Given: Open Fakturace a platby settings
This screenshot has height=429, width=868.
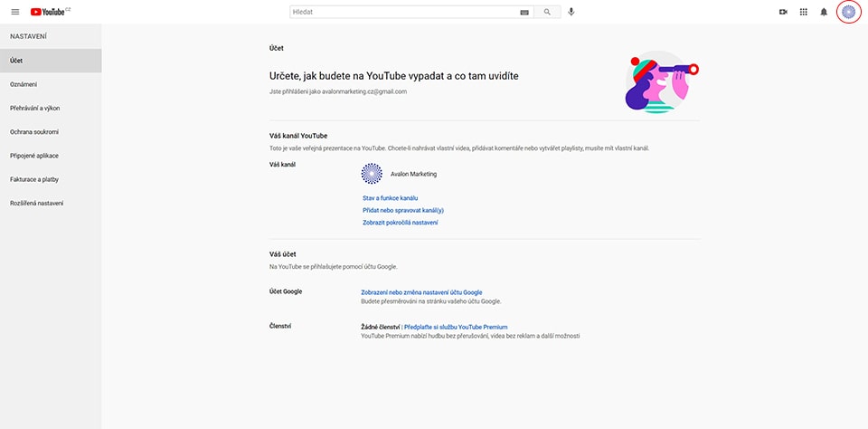Looking at the screenshot, I should click(51, 179).
